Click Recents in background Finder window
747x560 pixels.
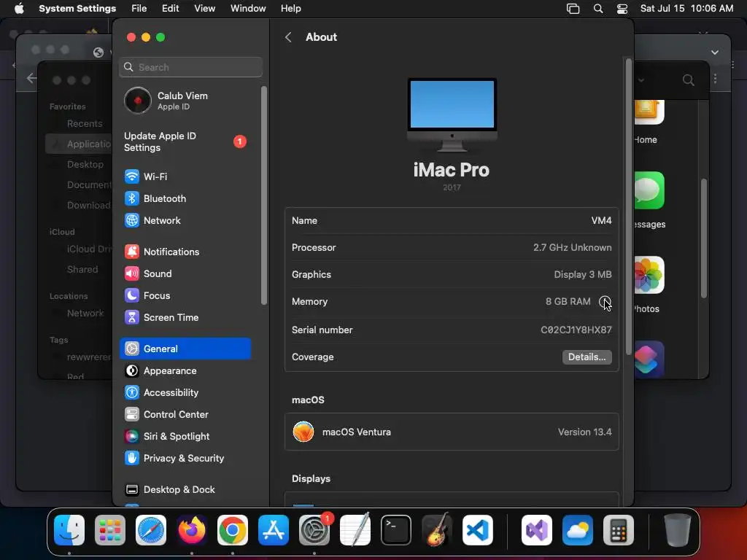[85, 124]
